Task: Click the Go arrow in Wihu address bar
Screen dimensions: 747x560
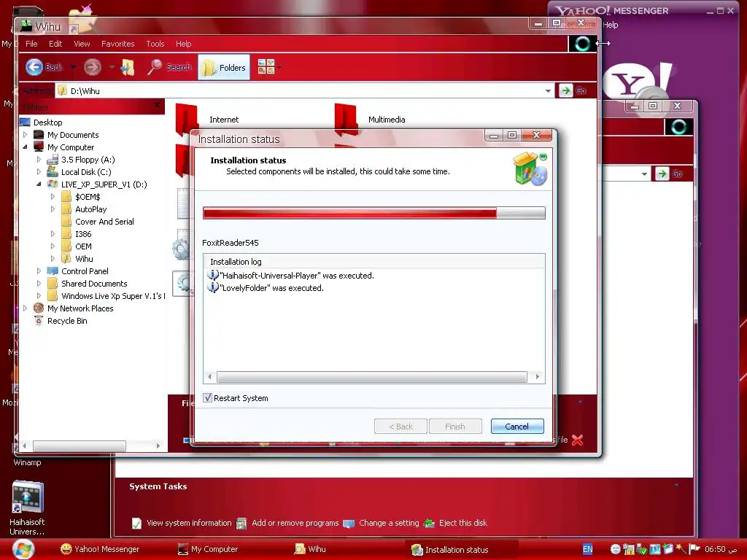Action: (x=565, y=90)
